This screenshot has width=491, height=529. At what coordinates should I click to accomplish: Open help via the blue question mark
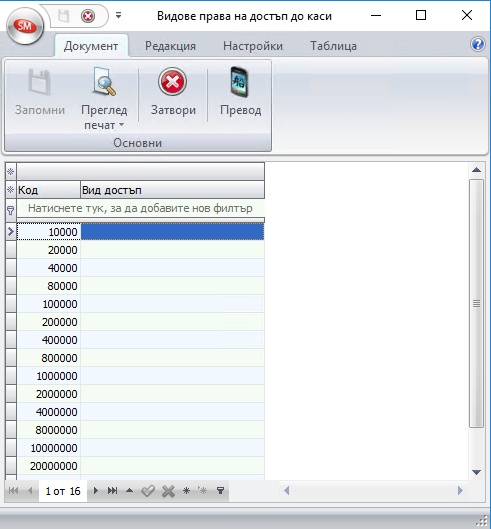point(478,44)
